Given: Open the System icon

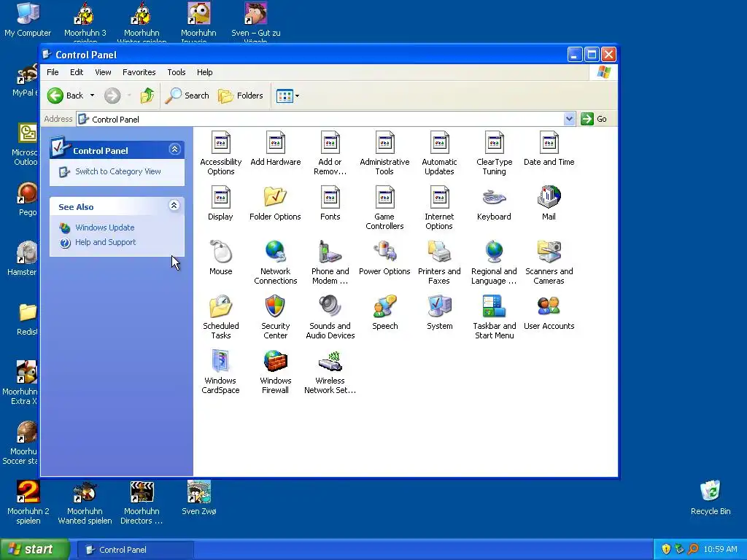Looking at the screenshot, I should pos(439,307).
